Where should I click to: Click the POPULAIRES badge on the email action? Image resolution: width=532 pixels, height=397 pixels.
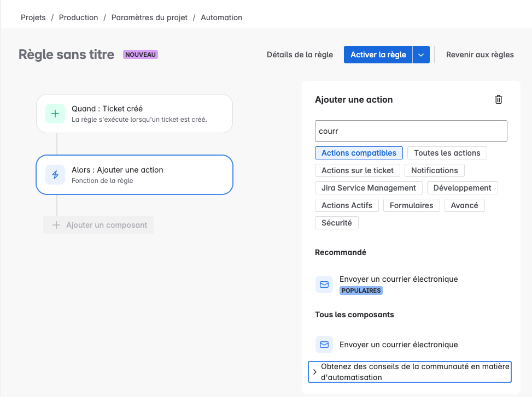click(x=361, y=291)
